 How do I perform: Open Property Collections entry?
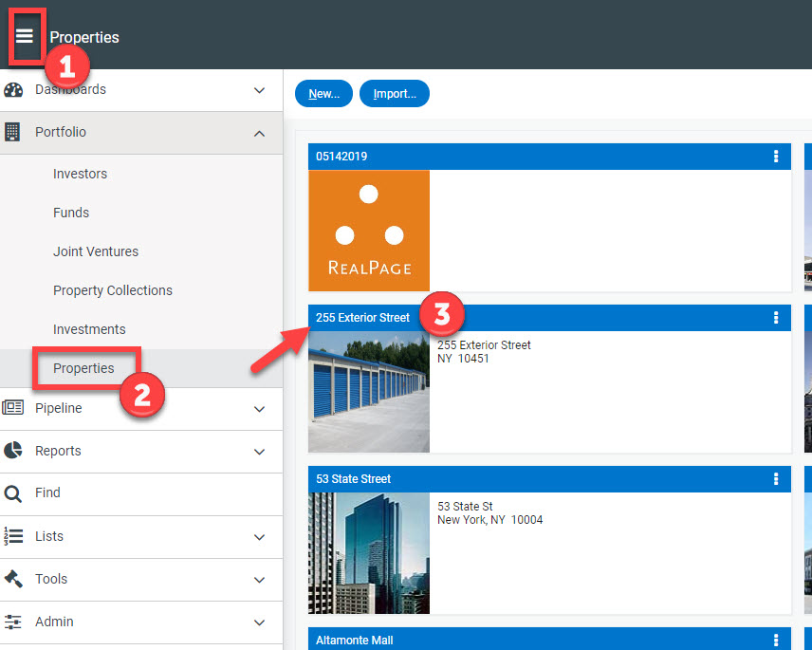pyautogui.click(x=113, y=290)
